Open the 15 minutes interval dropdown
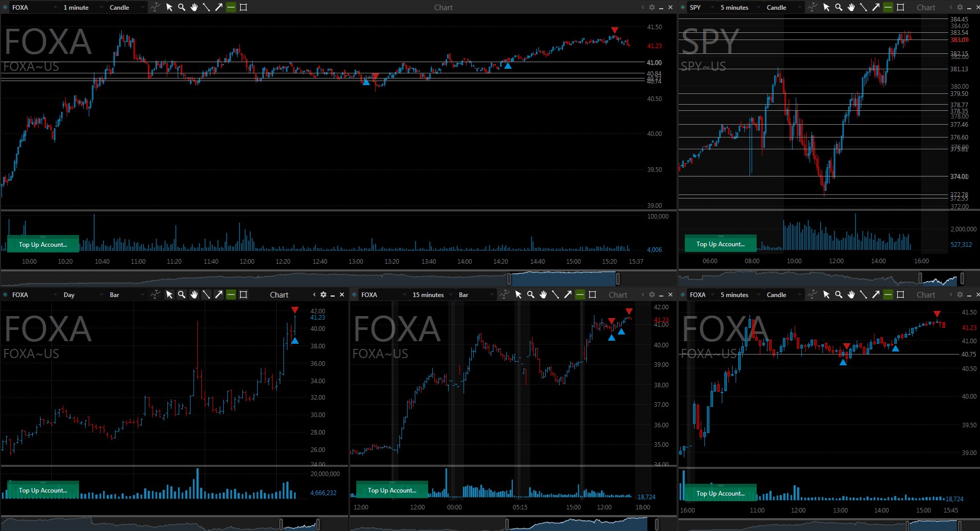Image resolution: width=980 pixels, height=531 pixels. 432,294
